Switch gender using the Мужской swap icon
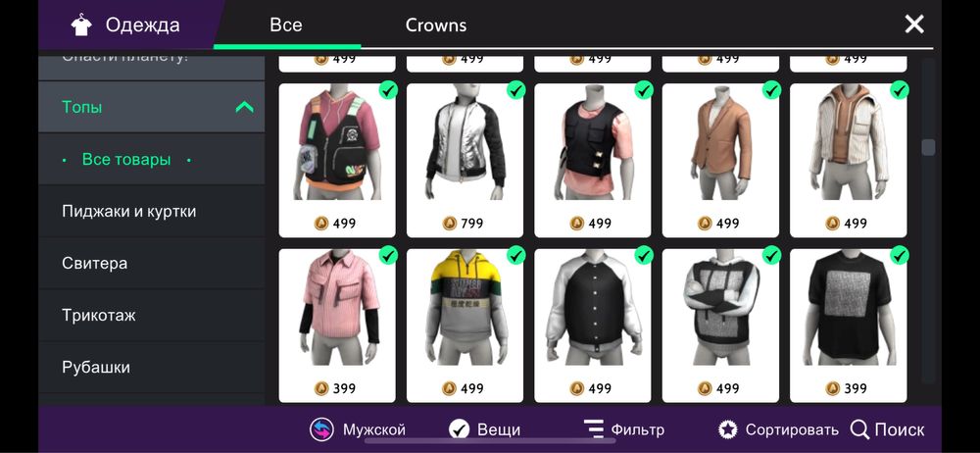 (x=321, y=429)
